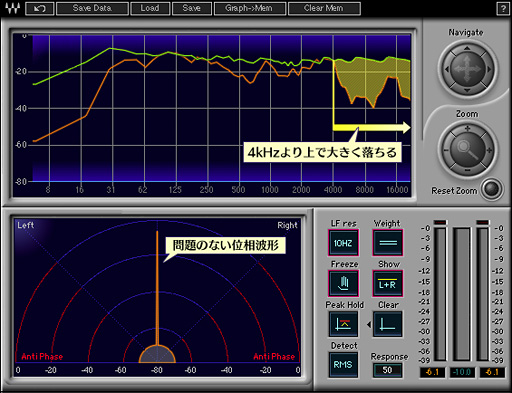The width and height of the screenshot is (512, 393).
Task: Click the Response value field 50
Action: click(387, 370)
